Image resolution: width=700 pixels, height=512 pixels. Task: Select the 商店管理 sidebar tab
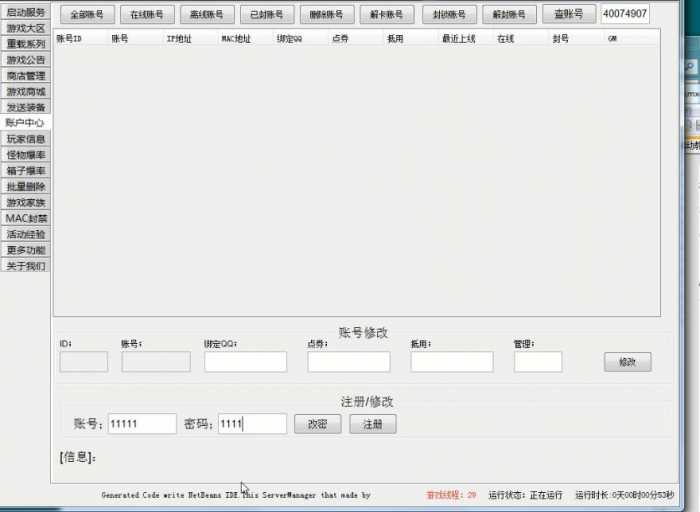[26, 76]
